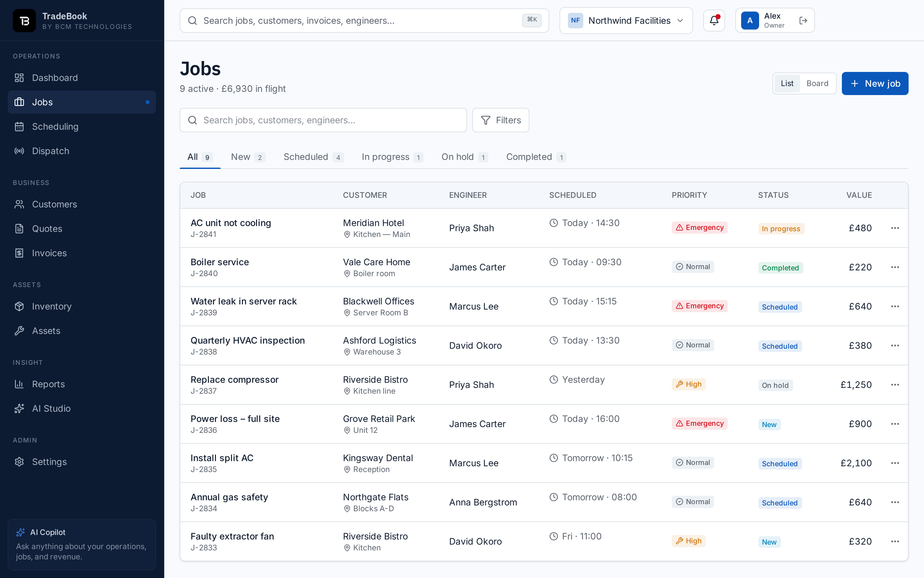Open row actions for Faulty extractor fan
924x578 pixels.
pos(895,542)
